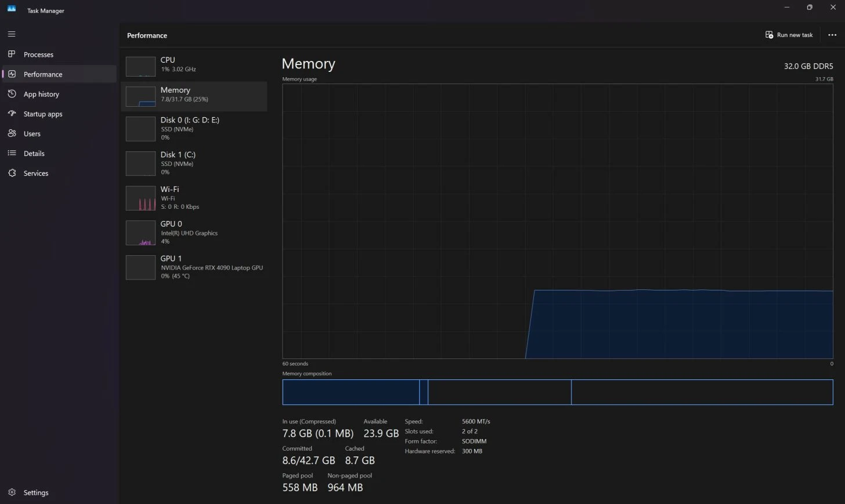Image resolution: width=845 pixels, height=504 pixels.
Task: Open the hamburger navigation menu icon
Action: click(x=12, y=34)
